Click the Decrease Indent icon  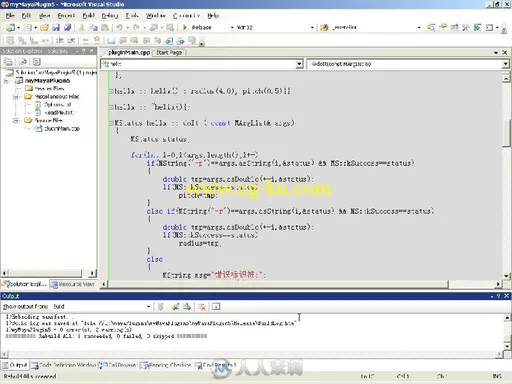click(x=60, y=40)
